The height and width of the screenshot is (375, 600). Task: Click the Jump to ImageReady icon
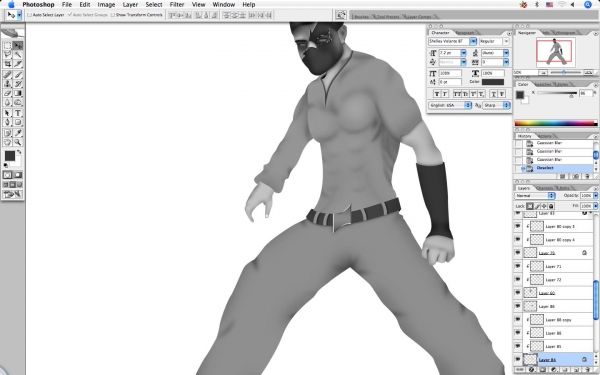click(12, 194)
